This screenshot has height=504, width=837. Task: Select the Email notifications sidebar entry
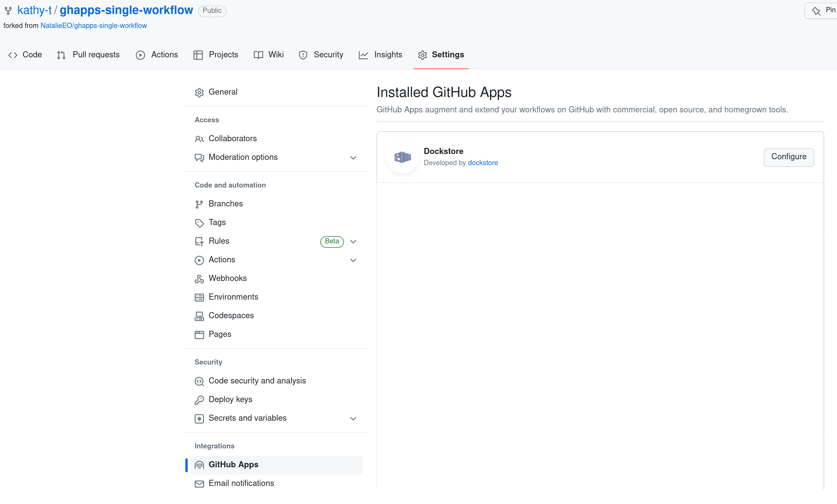[x=241, y=483]
